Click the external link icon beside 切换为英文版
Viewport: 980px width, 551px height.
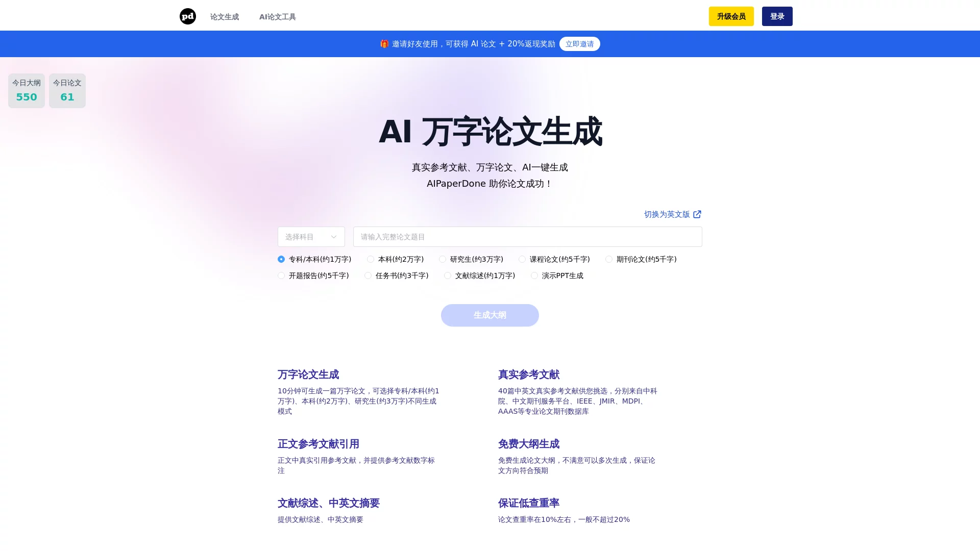point(697,214)
